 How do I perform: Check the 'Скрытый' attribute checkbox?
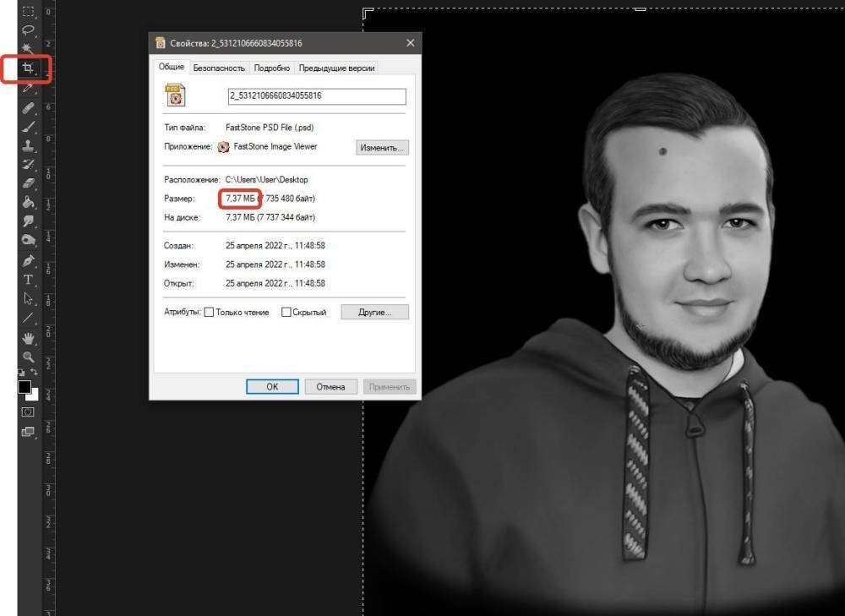click(x=286, y=312)
